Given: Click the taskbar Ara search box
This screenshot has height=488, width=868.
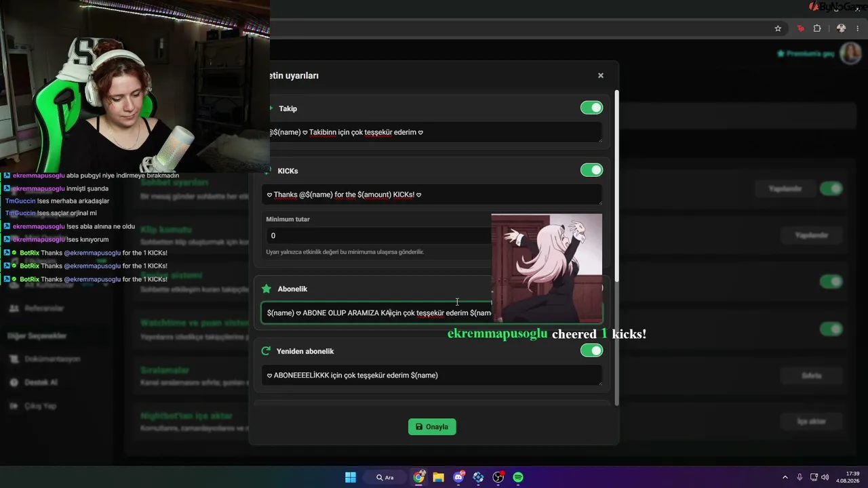Looking at the screenshot, I should pos(385,477).
